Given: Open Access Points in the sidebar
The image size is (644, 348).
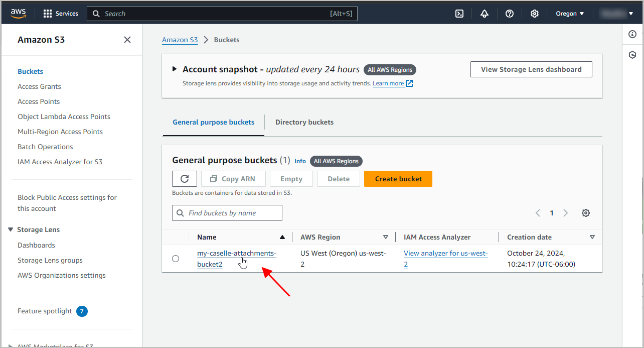Looking at the screenshot, I should tap(39, 101).
